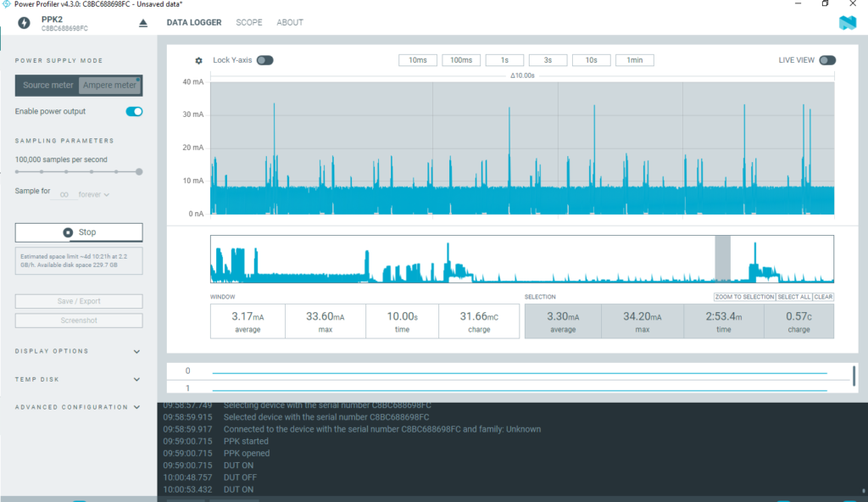Set the chart window to 10ms
Image resolution: width=868 pixels, height=502 pixels.
pyautogui.click(x=417, y=59)
